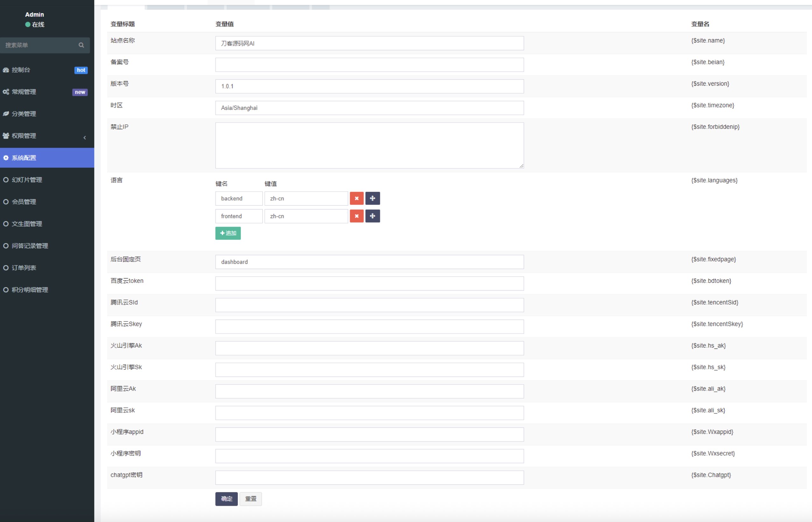Image resolution: width=812 pixels, height=522 pixels.
Task: Remove the frontend language row
Action: click(356, 216)
